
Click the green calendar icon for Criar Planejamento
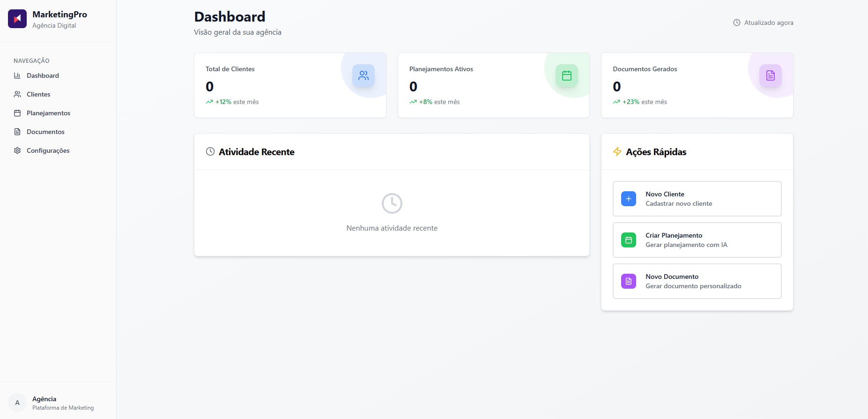coord(629,240)
